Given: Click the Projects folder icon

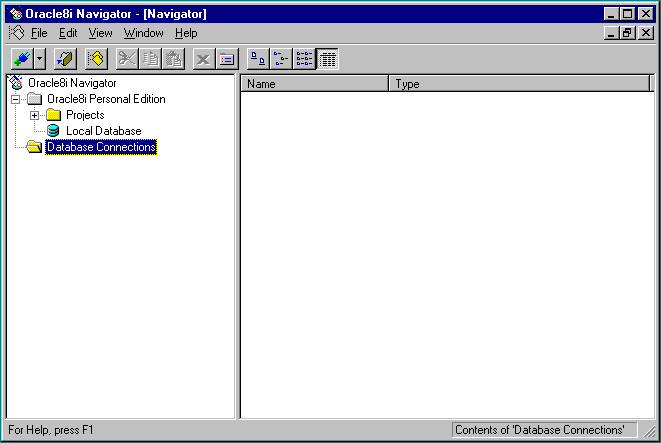Looking at the screenshot, I should tap(54, 115).
